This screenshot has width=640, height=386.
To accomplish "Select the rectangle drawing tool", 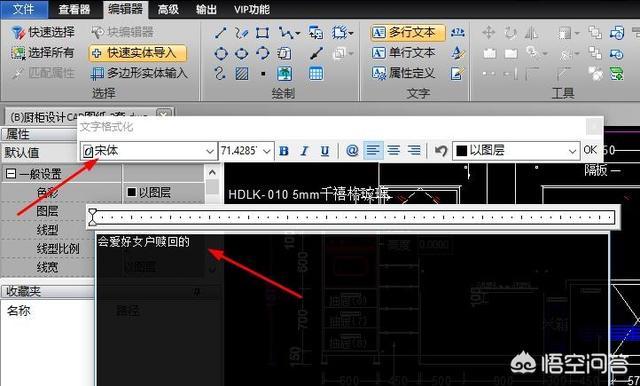I will point(262,33).
